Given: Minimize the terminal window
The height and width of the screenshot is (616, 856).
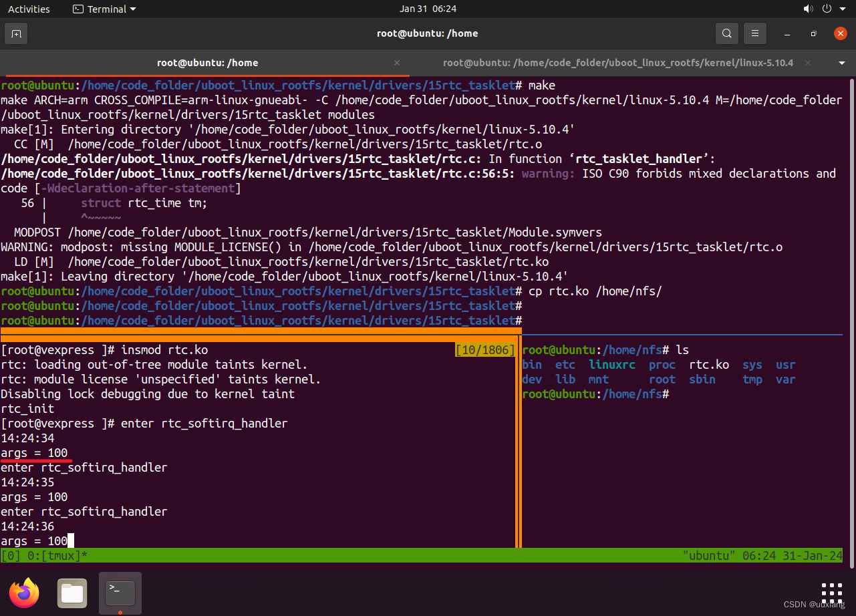Looking at the screenshot, I should 789,33.
